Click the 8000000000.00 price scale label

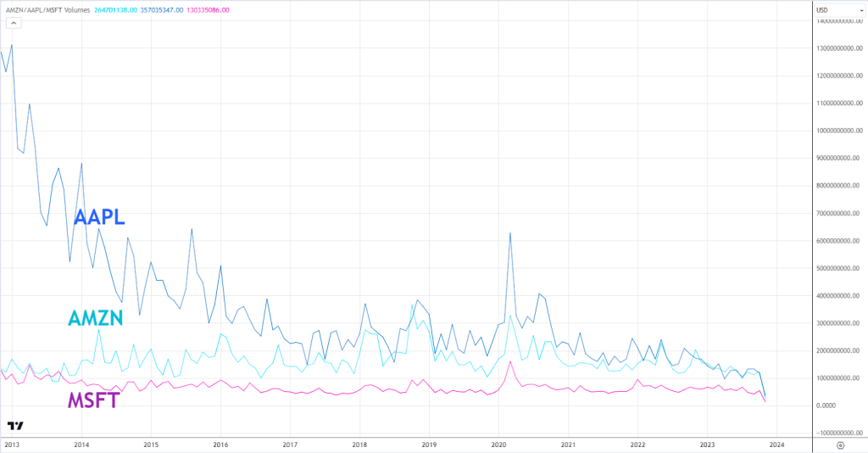(840, 186)
